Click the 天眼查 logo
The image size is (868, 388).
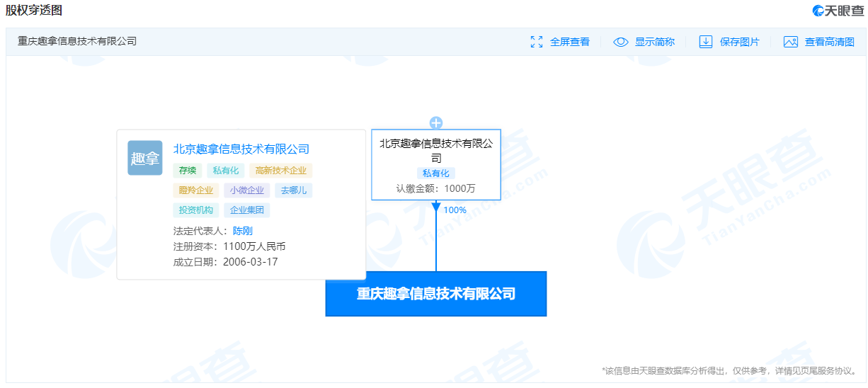838,10
